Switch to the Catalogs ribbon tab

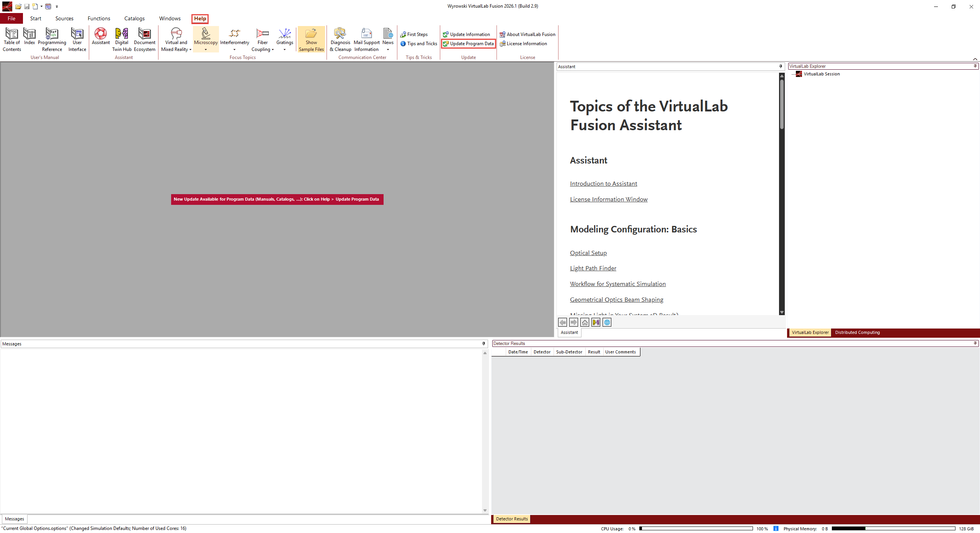click(x=134, y=18)
